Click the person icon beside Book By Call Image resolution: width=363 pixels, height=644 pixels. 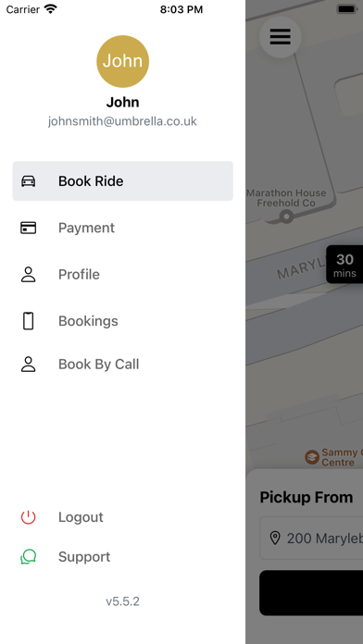tap(29, 365)
